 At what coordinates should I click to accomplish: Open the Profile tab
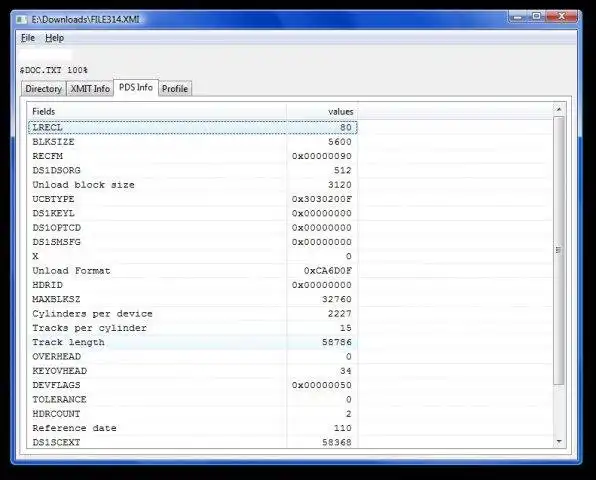click(175, 89)
